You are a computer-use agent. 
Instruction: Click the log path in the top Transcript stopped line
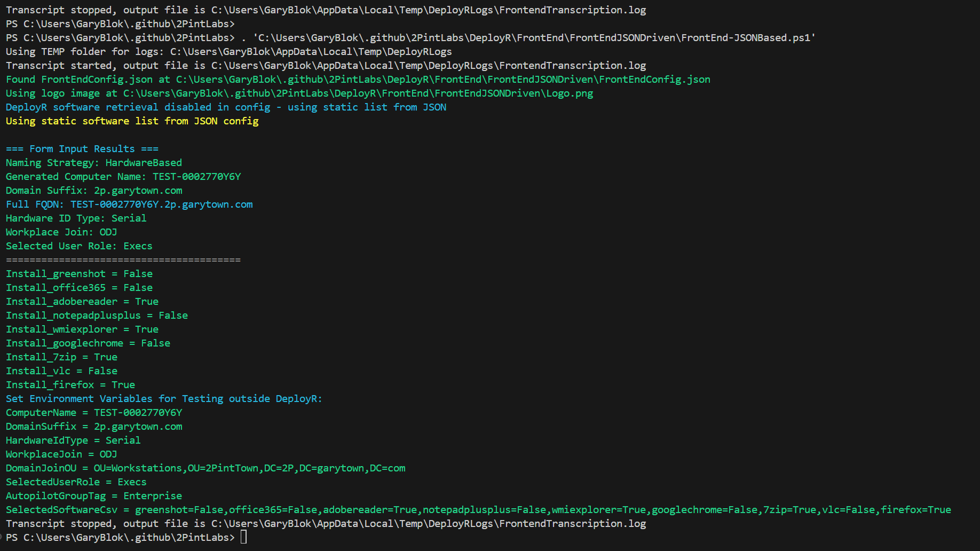click(x=428, y=10)
